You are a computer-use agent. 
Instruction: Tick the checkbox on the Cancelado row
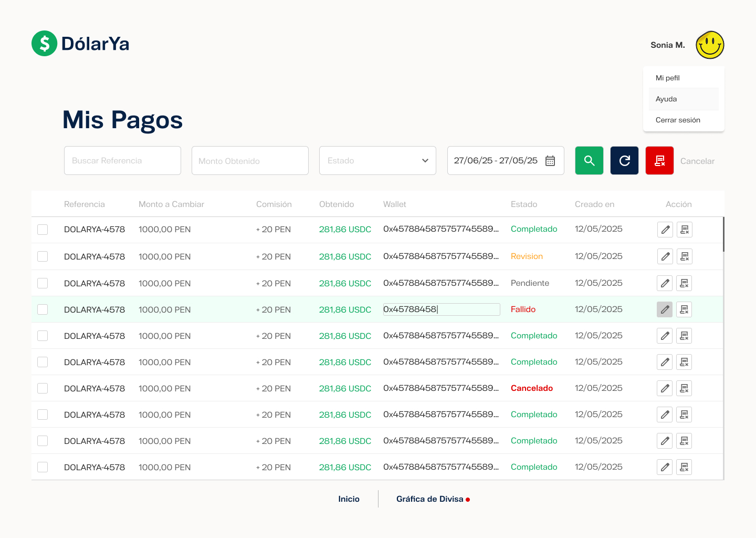[43, 388]
